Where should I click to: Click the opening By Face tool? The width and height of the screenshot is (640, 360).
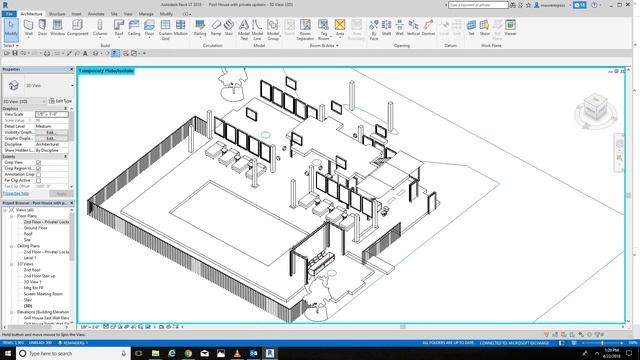tap(373, 29)
